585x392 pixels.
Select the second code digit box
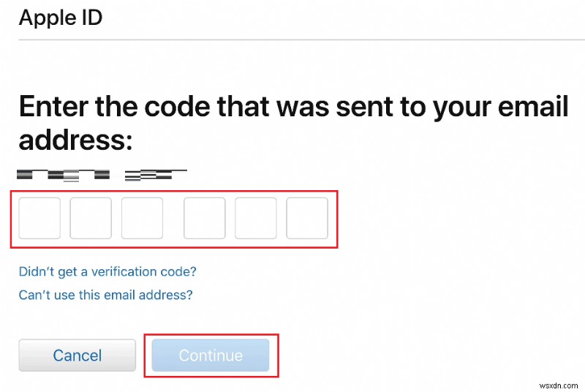91,218
